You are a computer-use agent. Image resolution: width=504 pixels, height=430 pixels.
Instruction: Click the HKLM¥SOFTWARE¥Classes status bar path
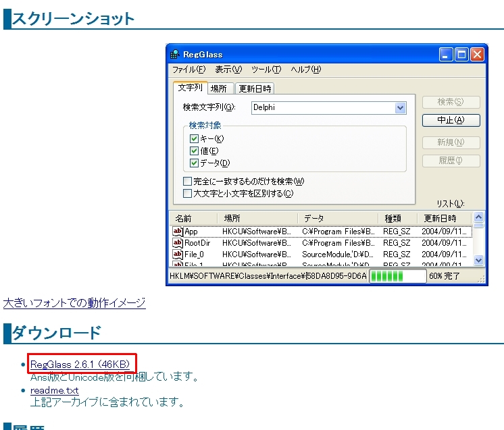pos(268,276)
